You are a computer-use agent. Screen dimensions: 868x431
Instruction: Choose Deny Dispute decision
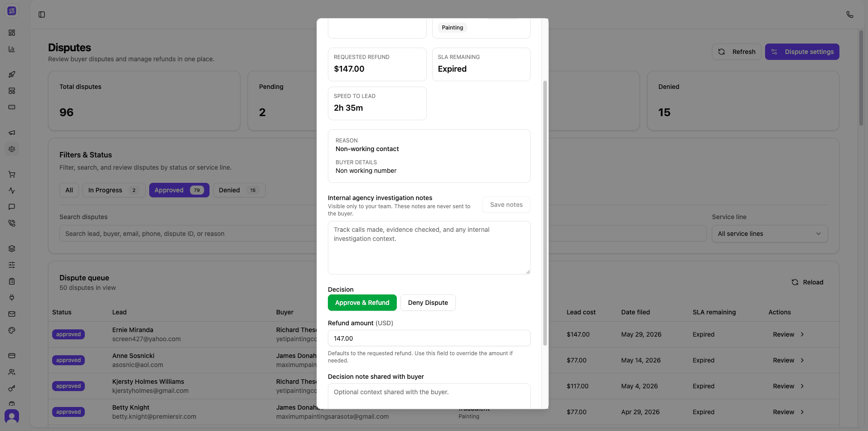click(x=428, y=303)
